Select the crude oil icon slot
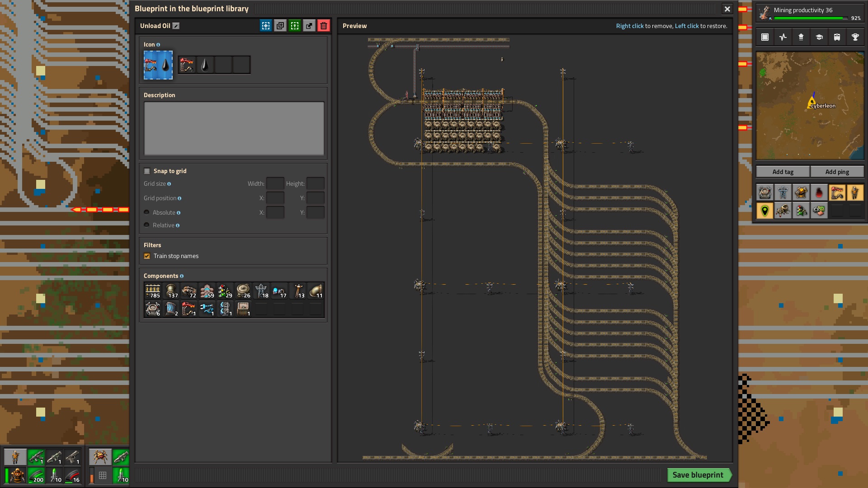This screenshot has width=868, height=488. coord(205,65)
